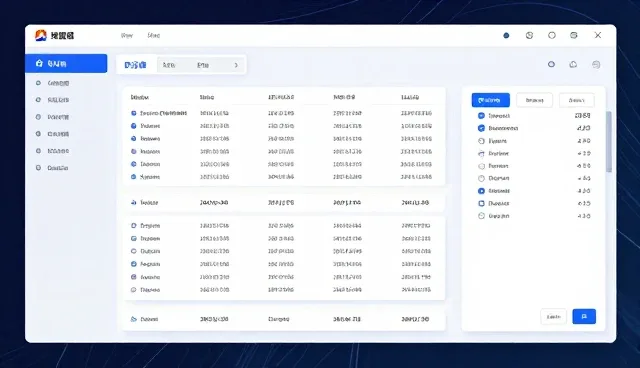Click the solid blue button atop right panel
The width and height of the screenshot is (640, 368).
click(491, 100)
